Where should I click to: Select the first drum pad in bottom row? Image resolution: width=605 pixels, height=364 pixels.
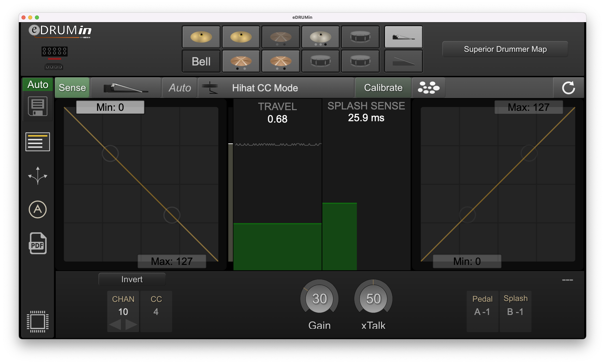pos(321,61)
